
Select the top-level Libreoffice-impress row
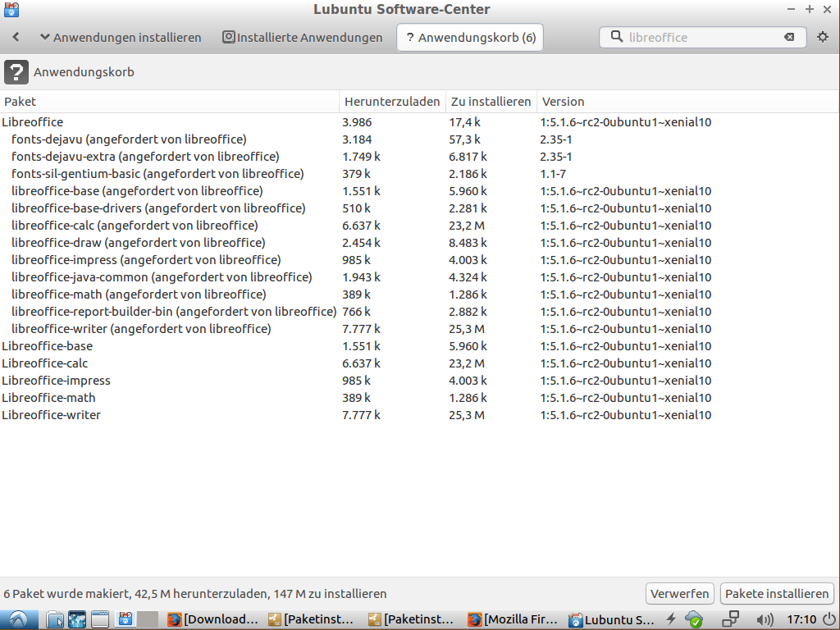419,381
